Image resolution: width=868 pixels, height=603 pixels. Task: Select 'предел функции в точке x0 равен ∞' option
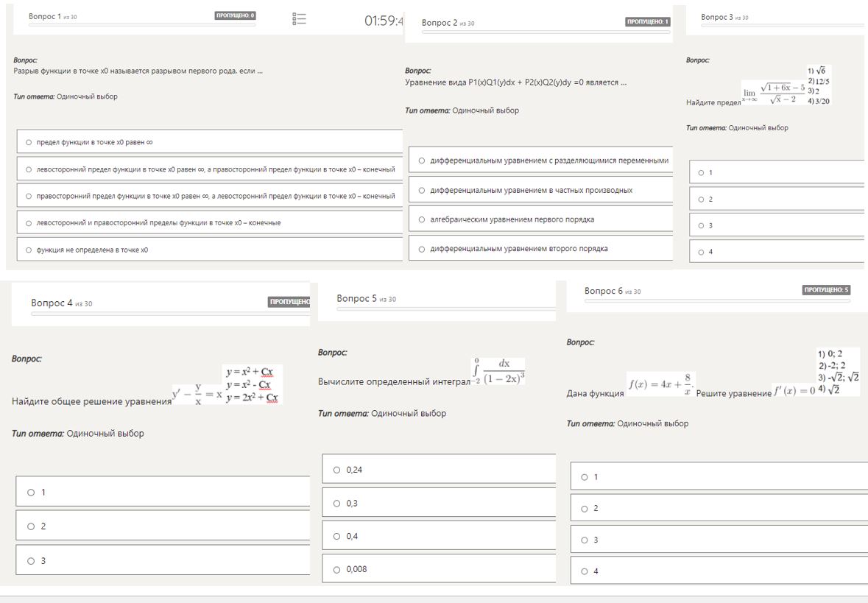(x=29, y=142)
